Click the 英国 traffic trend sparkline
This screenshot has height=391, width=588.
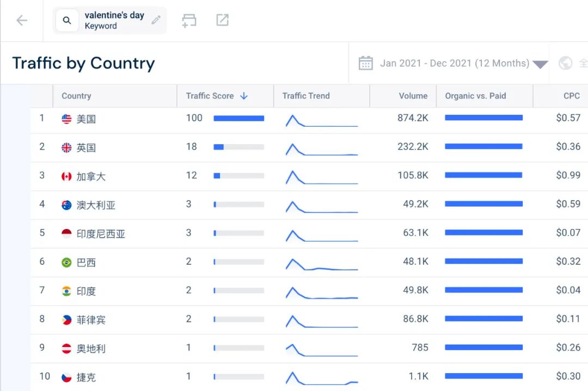[321, 149]
